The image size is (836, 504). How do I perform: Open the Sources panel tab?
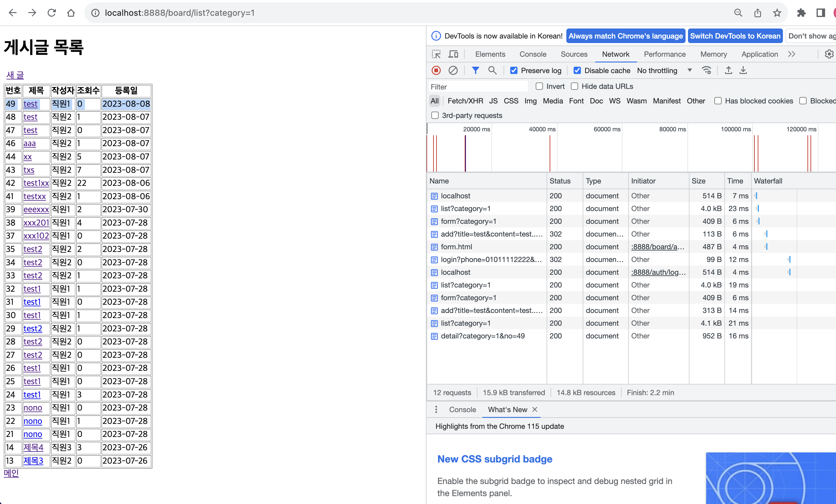pyautogui.click(x=574, y=54)
